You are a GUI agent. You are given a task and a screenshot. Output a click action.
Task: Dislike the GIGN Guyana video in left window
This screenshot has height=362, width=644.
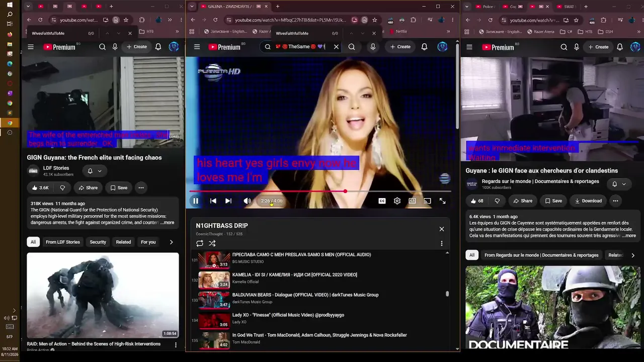pyautogui.click(x=62, y=188)
